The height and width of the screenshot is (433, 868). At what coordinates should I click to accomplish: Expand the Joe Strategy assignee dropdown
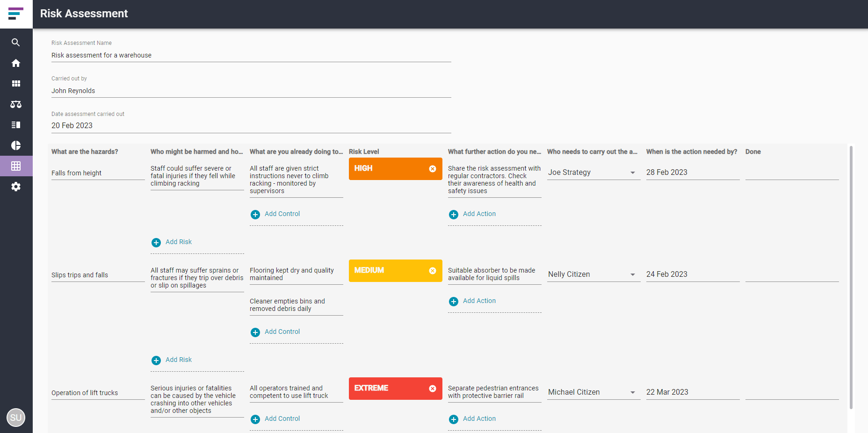pos(633,173)
